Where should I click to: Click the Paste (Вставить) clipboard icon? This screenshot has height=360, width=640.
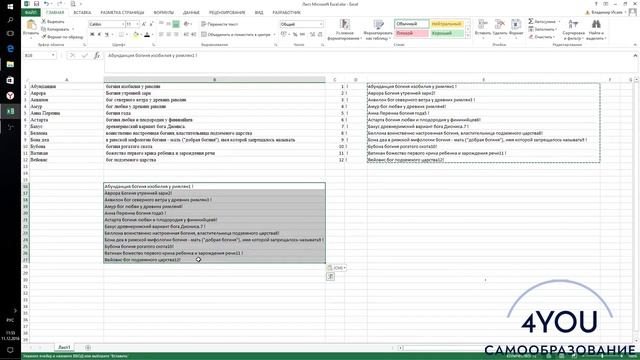pos(31,25)
